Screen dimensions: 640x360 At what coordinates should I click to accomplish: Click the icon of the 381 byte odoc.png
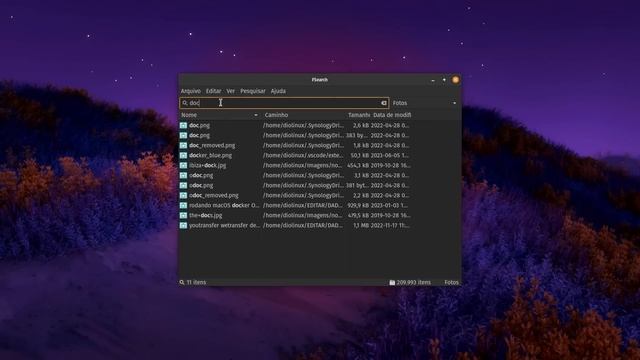click(x=183, y=185)
